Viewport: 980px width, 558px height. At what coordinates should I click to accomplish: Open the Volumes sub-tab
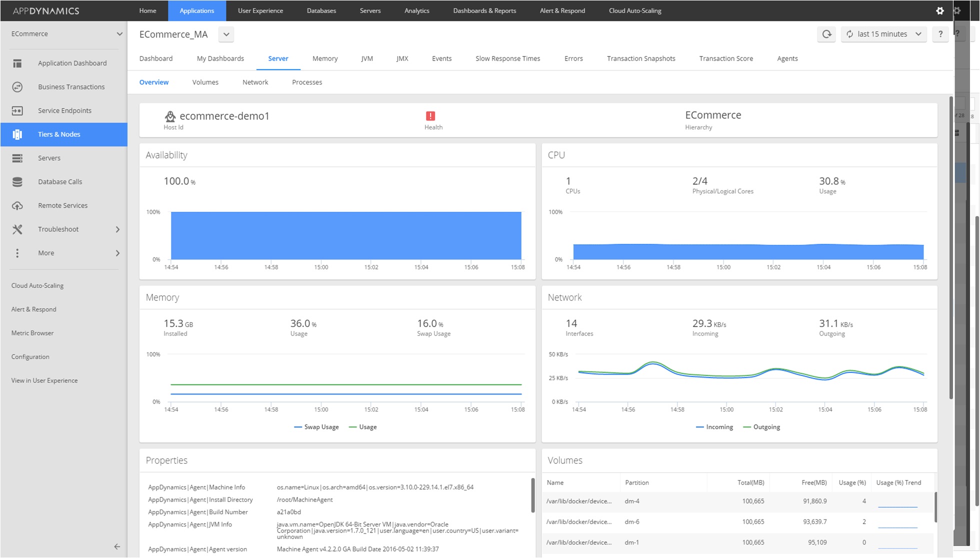pyautogui.click(x=205, y=82)
